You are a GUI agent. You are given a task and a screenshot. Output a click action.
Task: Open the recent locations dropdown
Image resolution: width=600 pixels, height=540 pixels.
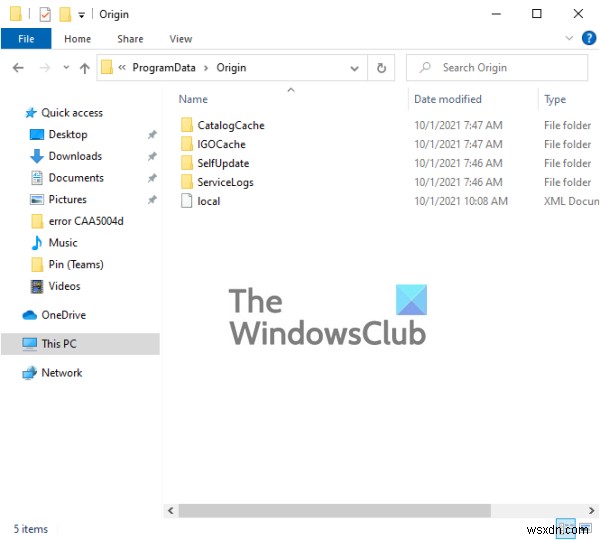point(66,67)
